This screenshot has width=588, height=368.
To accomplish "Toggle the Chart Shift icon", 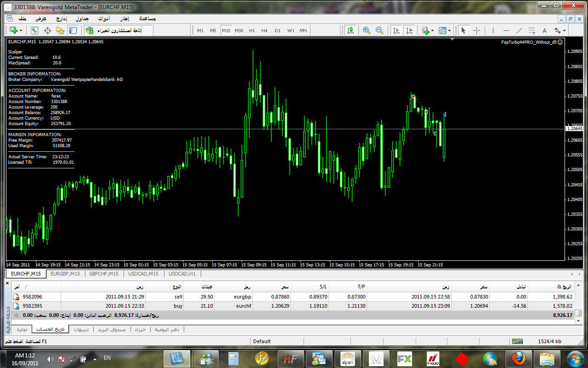I will coord(409,30).
